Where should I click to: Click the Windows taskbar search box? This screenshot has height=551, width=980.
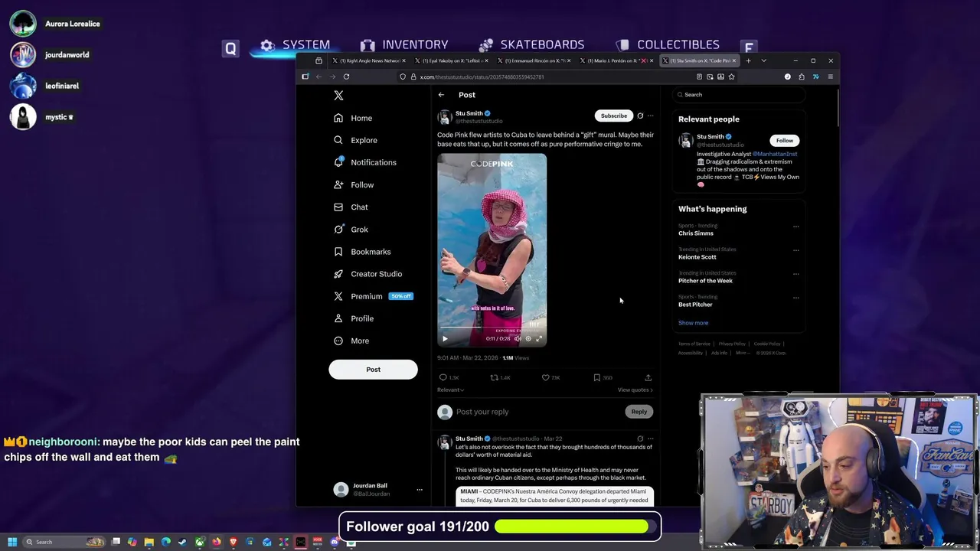tap(64, 542)
